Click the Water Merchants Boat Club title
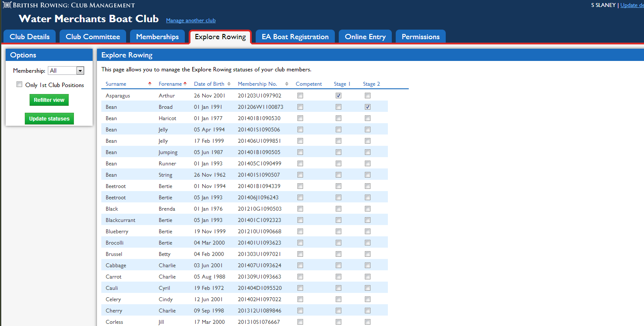This screenshot has width=644, height=326. pos(89,19)
